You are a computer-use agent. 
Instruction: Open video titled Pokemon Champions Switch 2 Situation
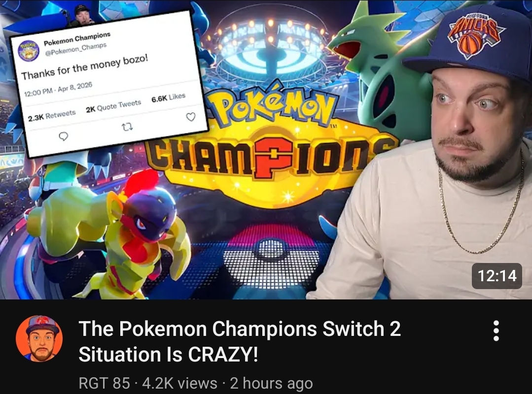click(240, 341)
